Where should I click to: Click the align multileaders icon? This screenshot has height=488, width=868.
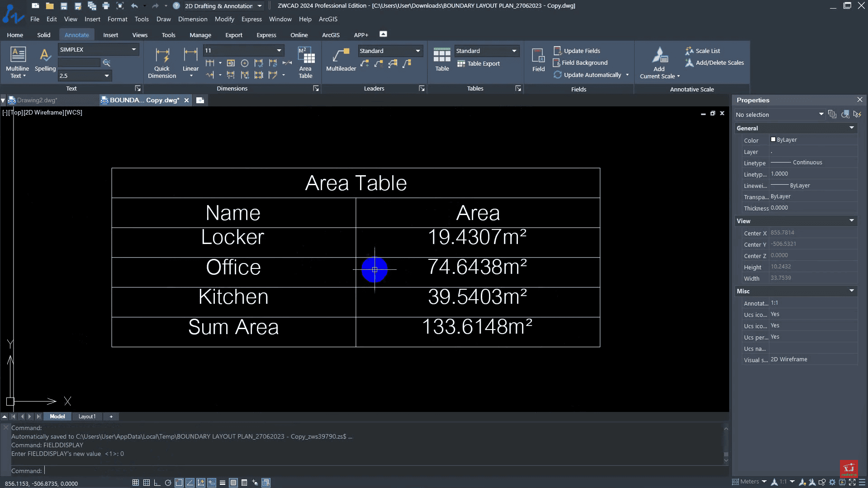(x=393, y=63)
